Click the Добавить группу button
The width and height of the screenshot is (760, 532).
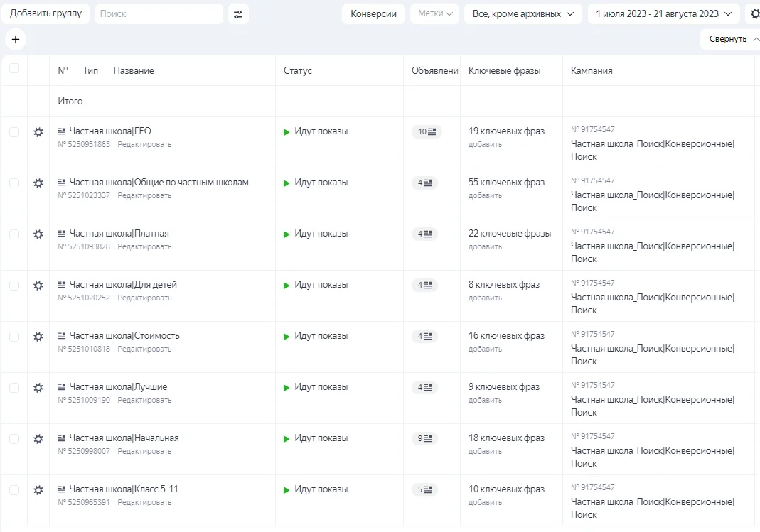point(46,13)
